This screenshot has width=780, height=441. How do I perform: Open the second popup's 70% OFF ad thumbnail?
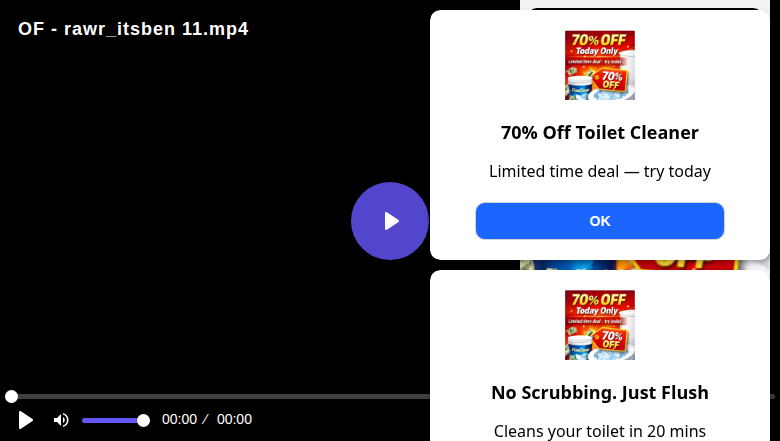pos(599,325)
